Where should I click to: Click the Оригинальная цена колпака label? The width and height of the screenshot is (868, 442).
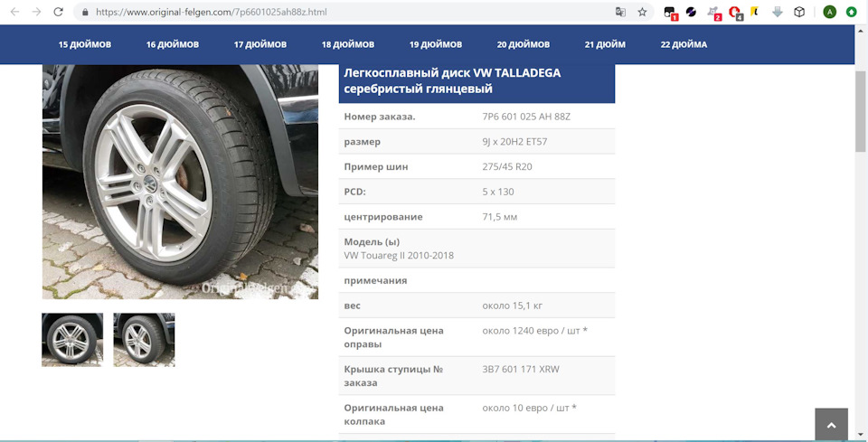393,414
